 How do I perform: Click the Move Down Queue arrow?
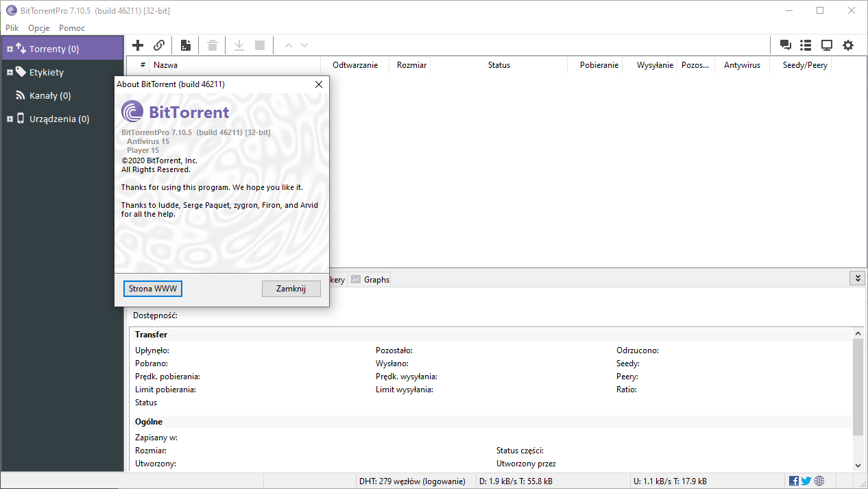[x=304, y=45]
